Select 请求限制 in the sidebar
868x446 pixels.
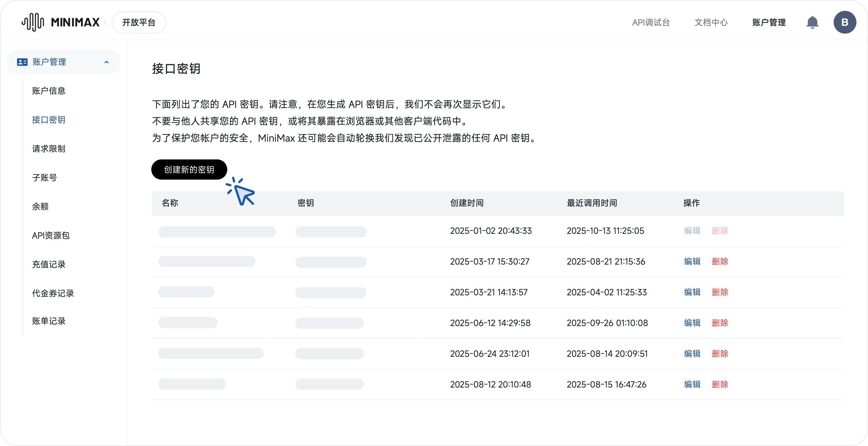coord(49,149)
